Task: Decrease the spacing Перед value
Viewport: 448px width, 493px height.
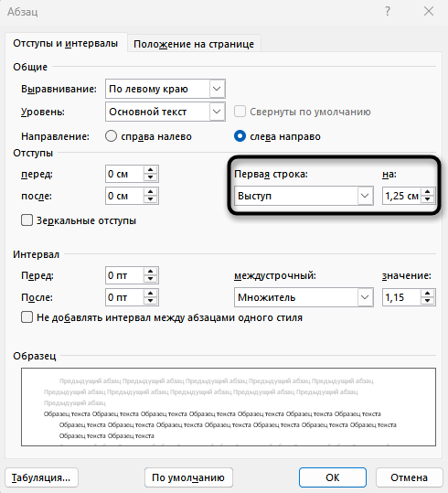Action: click(x=150, y=279)
